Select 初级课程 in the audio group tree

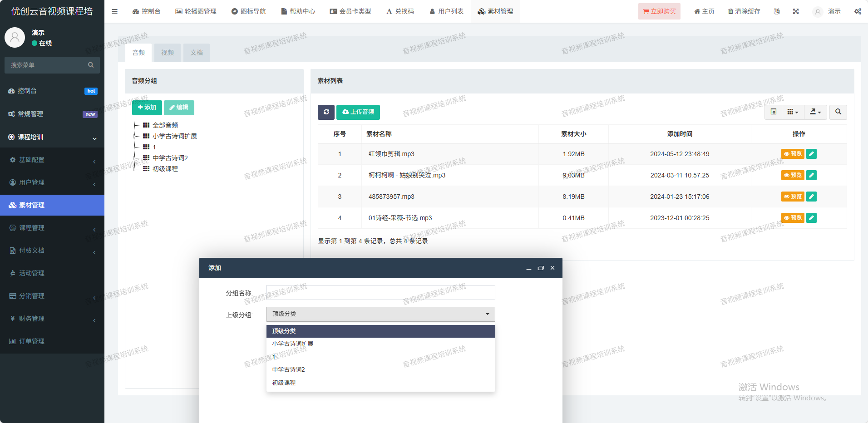click(165, 169)
